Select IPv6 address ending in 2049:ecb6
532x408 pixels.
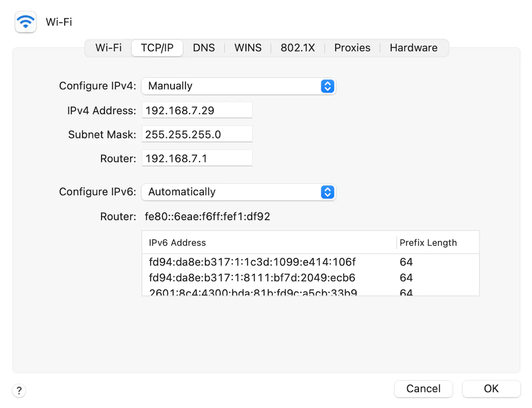tap(252, 278)
